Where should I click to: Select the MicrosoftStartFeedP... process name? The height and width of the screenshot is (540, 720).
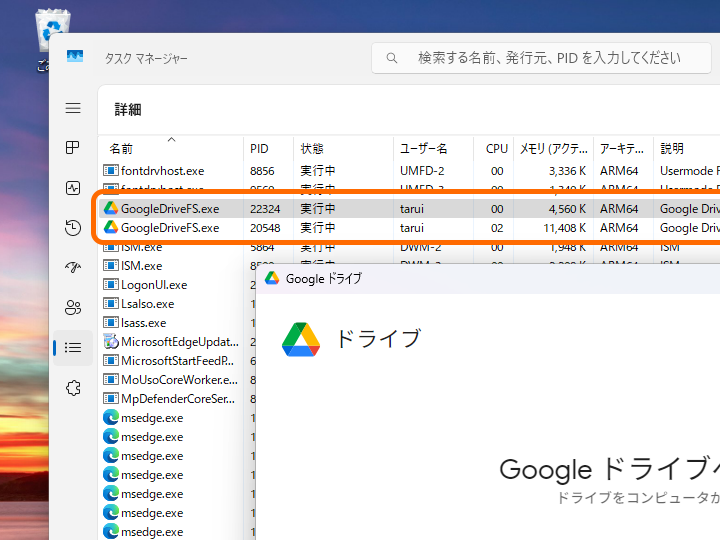(x=177, y=361)
